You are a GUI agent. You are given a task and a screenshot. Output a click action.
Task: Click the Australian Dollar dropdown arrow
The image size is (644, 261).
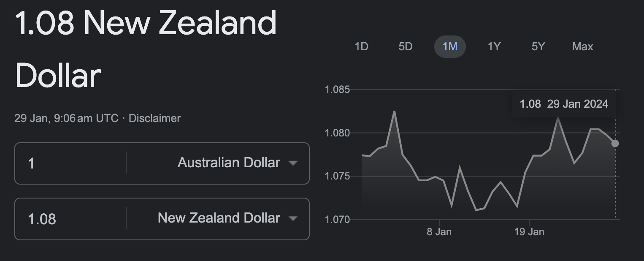click(293, 163)
